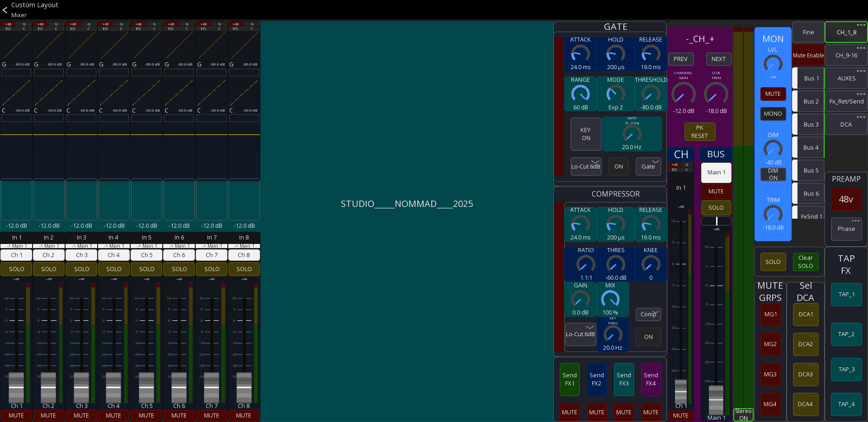Adjust the Compressor MIX knob
This screenshot has width=868, height=422.
click(x=610, y=299)
